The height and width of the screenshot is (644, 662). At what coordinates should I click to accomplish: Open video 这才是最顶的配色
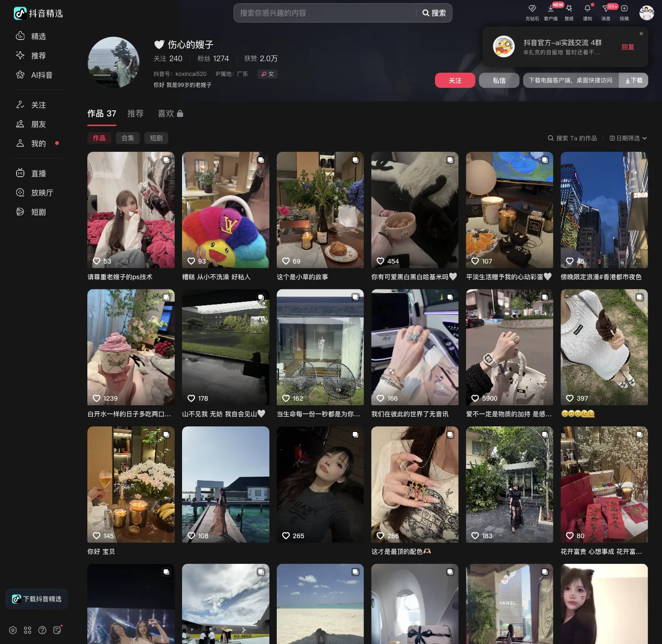(415, 484)
